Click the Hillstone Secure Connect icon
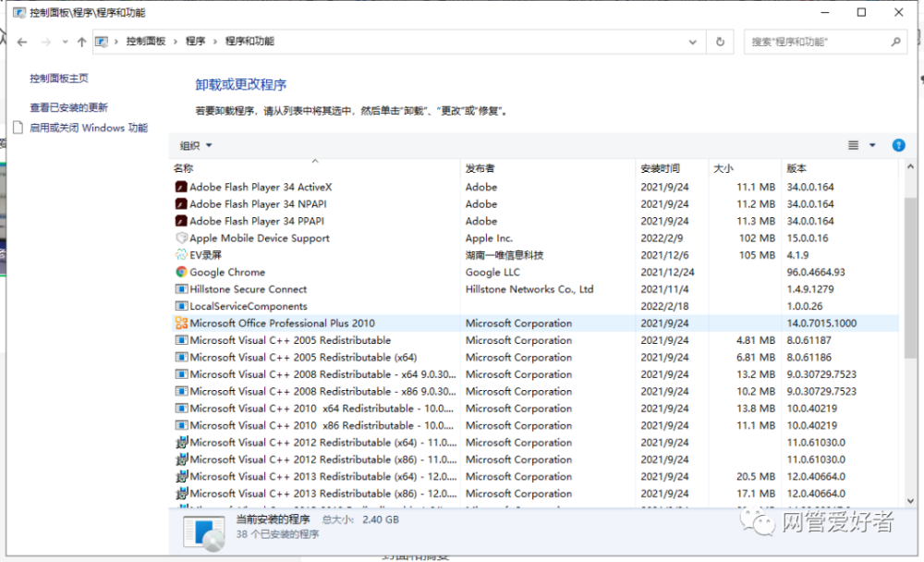This screenshot has width=924, height=562. coord(181,289)
